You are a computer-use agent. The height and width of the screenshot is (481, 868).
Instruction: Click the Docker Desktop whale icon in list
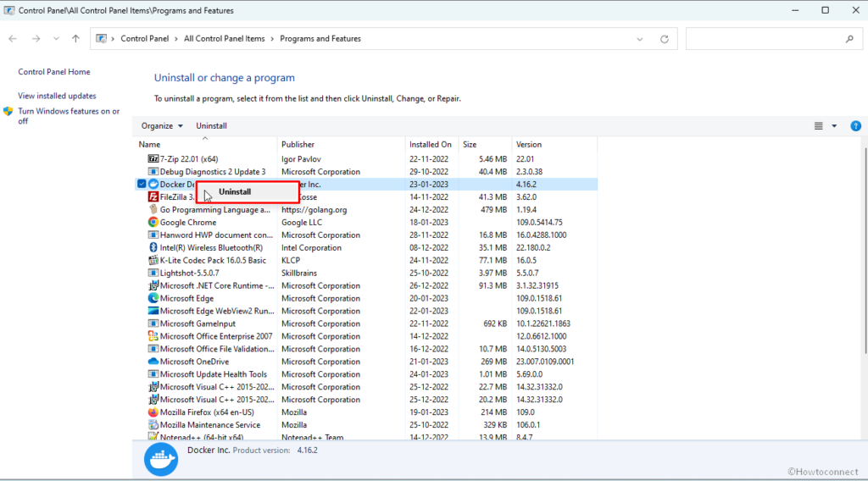[x=153, y=184]
